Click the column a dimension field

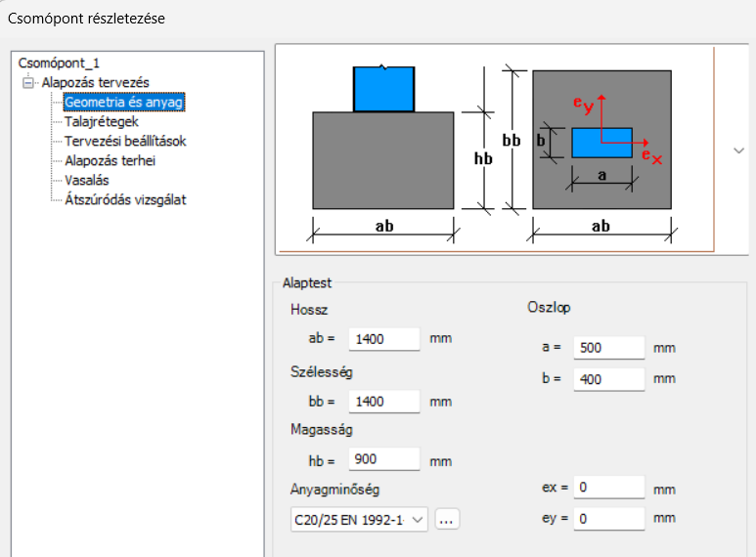click(609, 348)
